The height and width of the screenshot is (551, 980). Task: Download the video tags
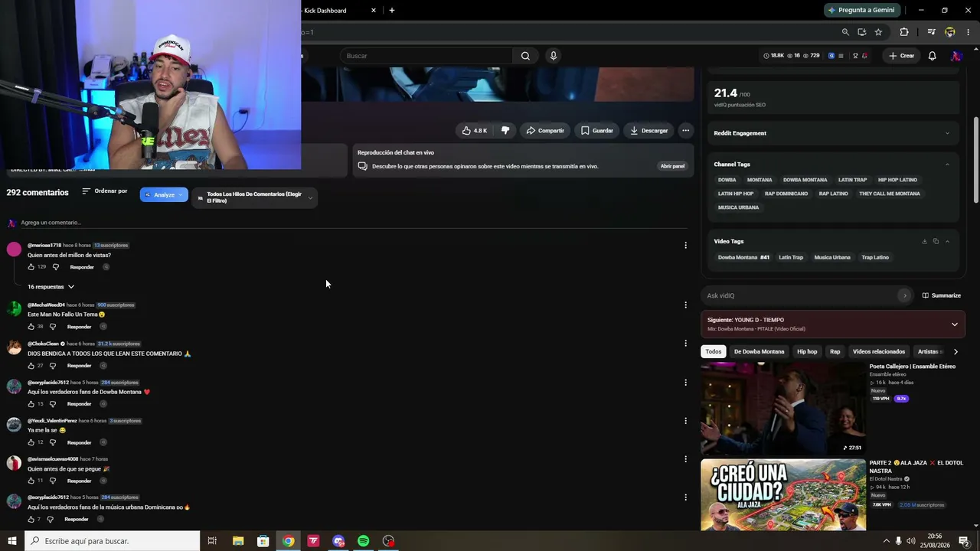(x=924, y=241)
